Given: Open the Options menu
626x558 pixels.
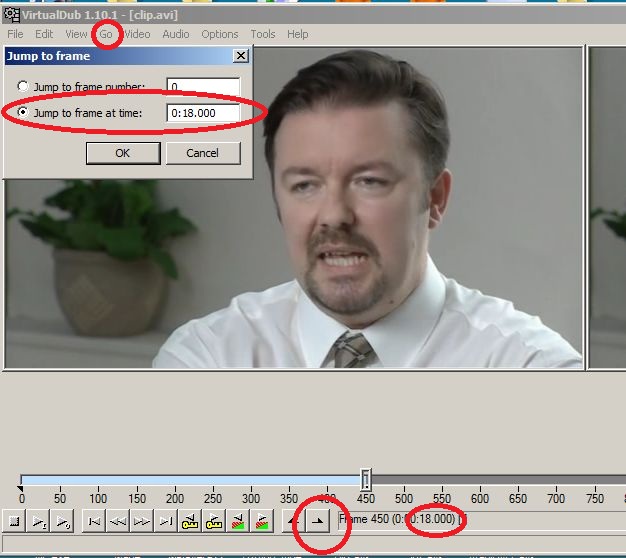Looking at the screenshot, I should click(x=220, y=34).
